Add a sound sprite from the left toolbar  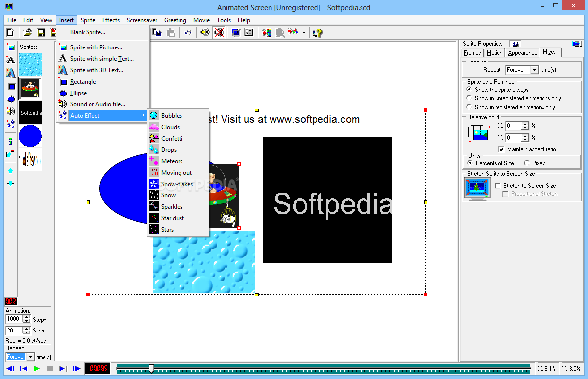click(11, 111)
